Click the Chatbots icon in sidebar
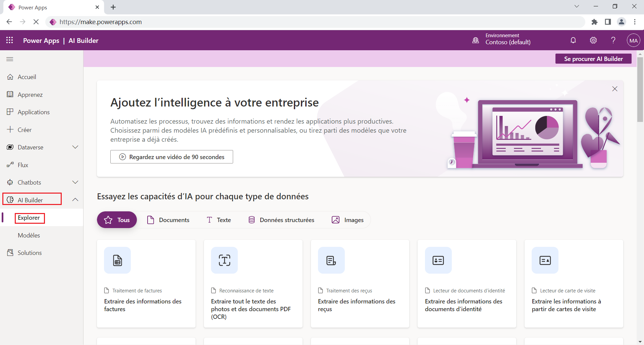 10,182
